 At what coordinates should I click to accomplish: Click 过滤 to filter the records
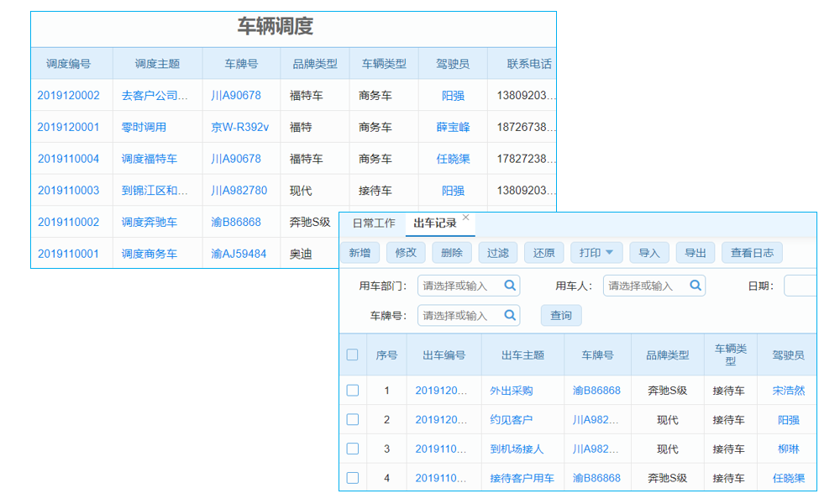(497, 252)
